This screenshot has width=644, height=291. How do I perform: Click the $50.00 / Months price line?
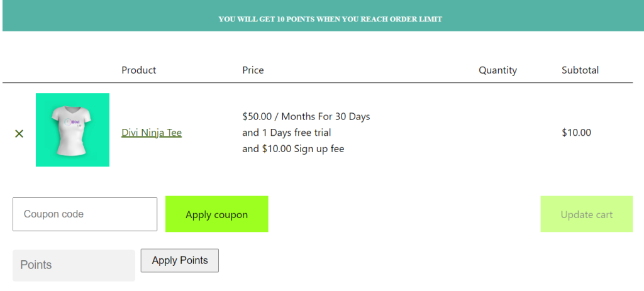(306, 116)
